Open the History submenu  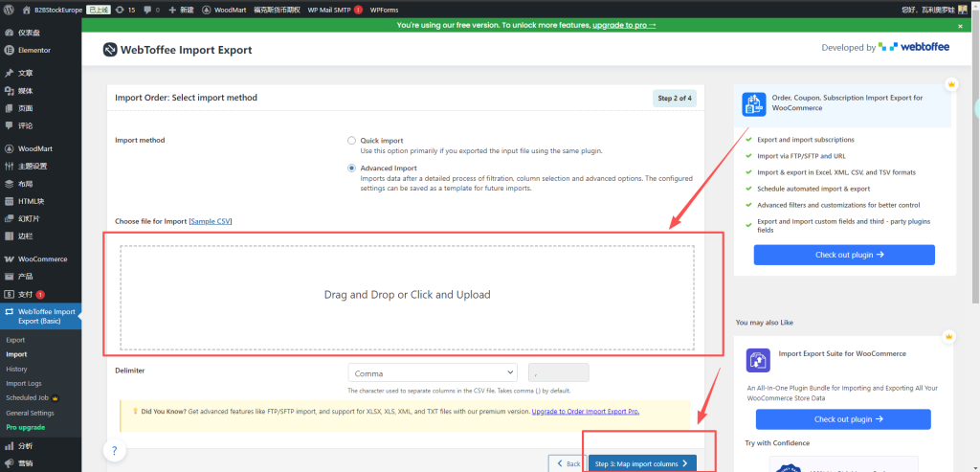17,370
